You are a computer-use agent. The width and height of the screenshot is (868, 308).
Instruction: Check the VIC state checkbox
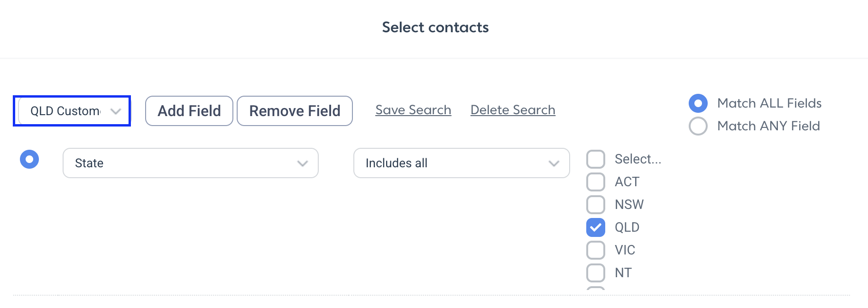596,250
